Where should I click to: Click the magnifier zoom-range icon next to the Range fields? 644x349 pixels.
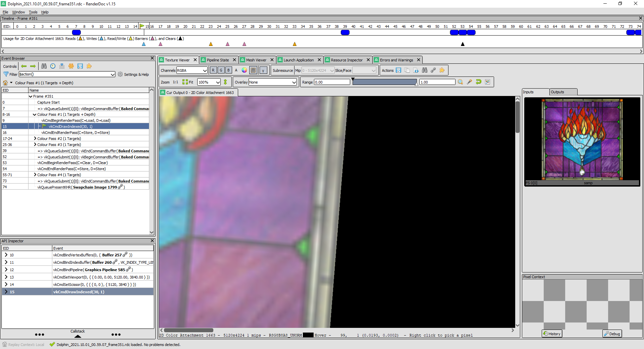coord(461,82)
